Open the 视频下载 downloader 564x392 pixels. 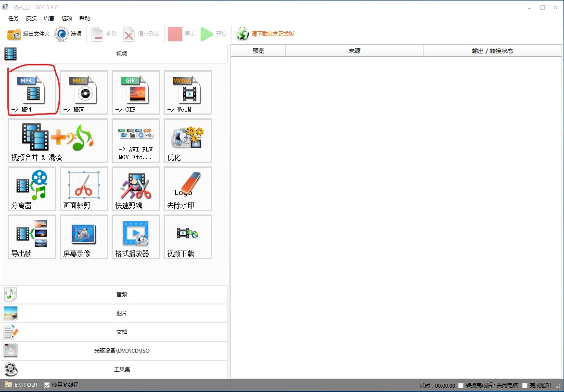pos(188,237)
